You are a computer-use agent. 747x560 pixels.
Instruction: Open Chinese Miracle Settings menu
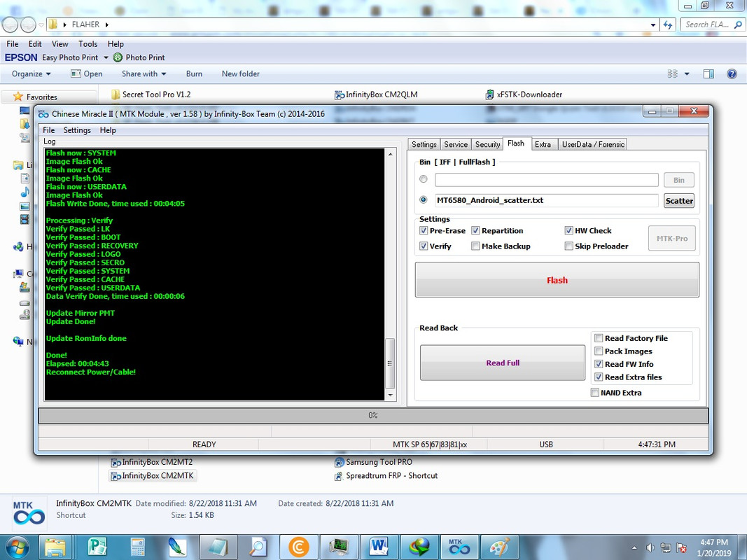click(x=77, y=130)
